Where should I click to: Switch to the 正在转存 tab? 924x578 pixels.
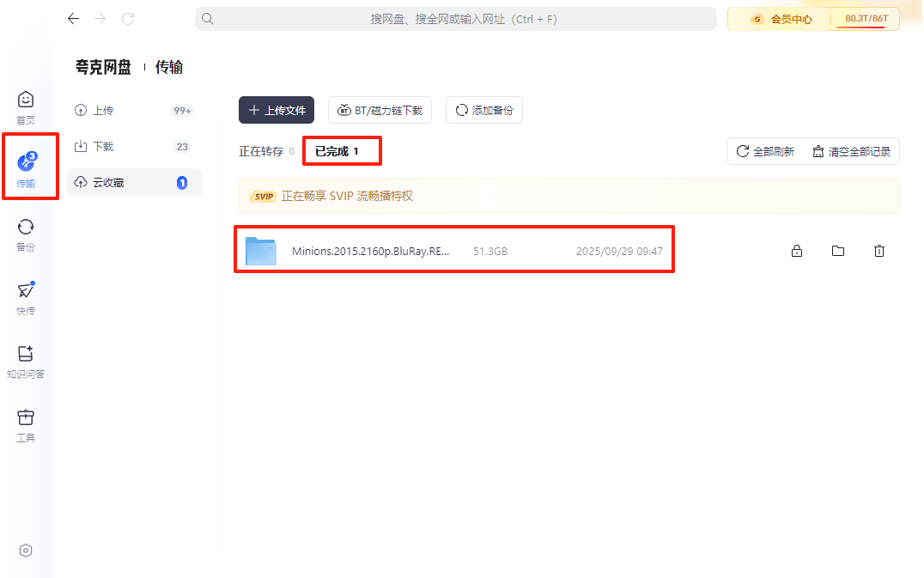tap(261, 151)
